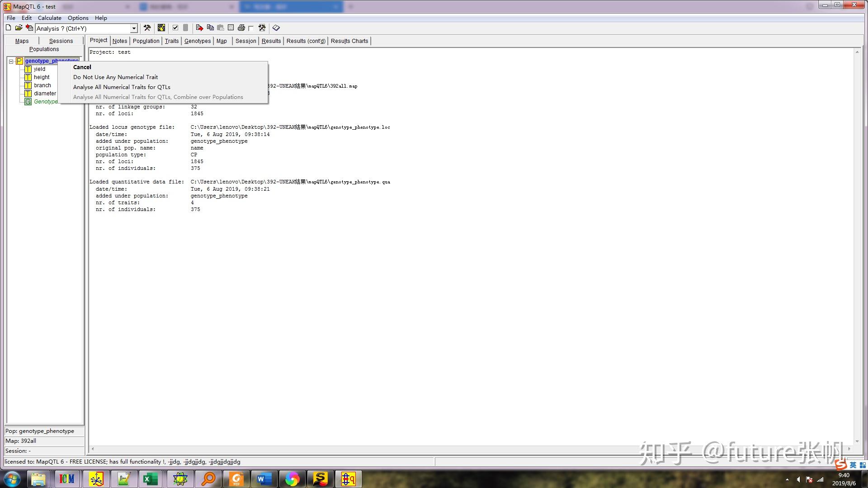Select the diameter trait tree item
Viewport: 868px width, 488px height.
point(45,94)
